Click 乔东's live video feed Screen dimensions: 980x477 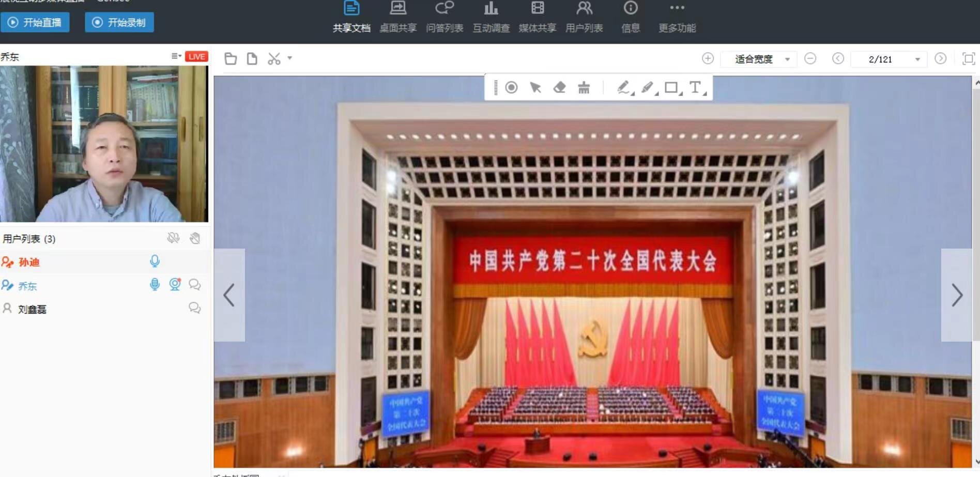[104, 144]
